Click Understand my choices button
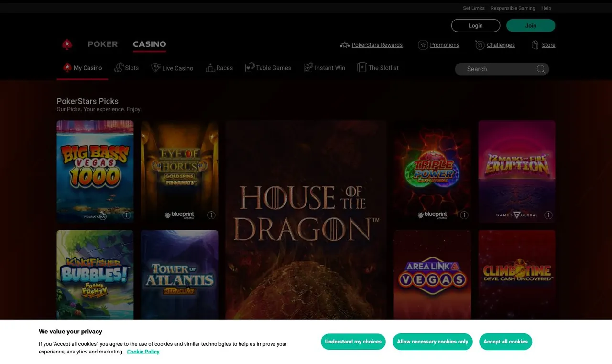Screen dimensions: 612x364 click(x=353, y=342)
